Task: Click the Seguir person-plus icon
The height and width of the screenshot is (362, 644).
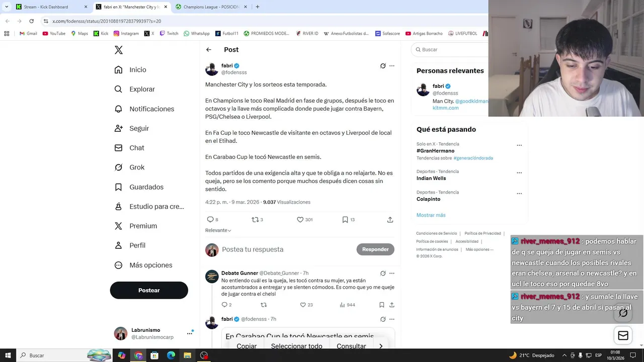Action: click(119, 128)
